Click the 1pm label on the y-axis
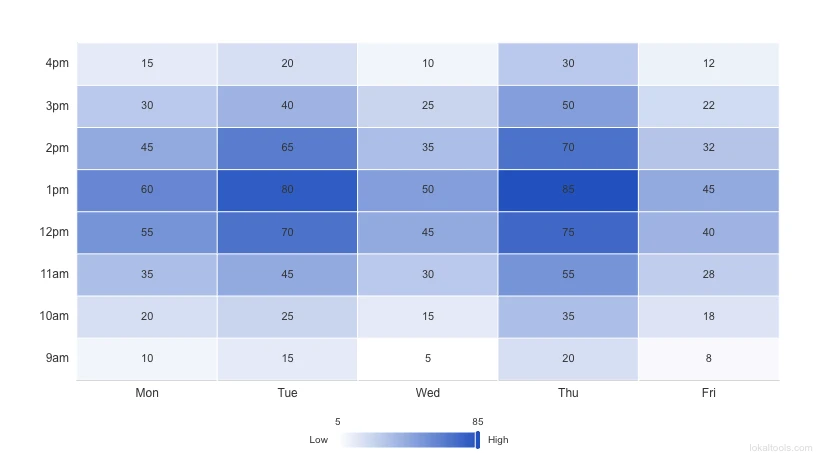This screenshot has height=453, width=818. [57, 190]
